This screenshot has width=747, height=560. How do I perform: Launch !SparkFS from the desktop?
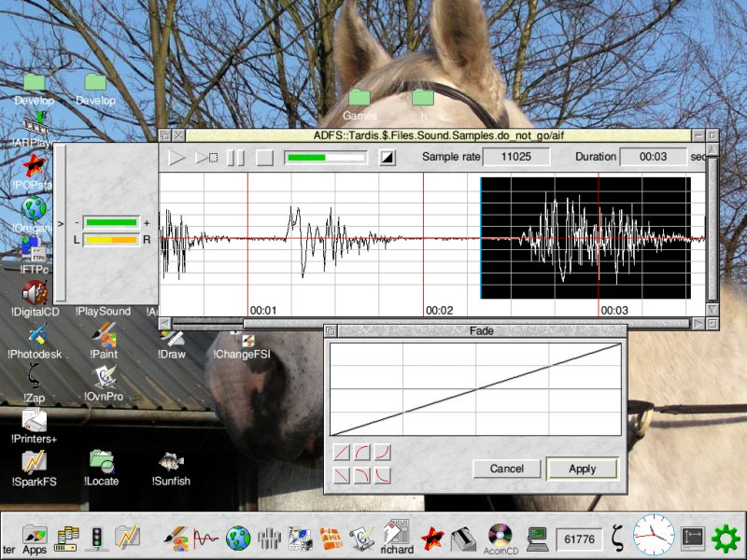pyautogui.click(x=34, y=469)
